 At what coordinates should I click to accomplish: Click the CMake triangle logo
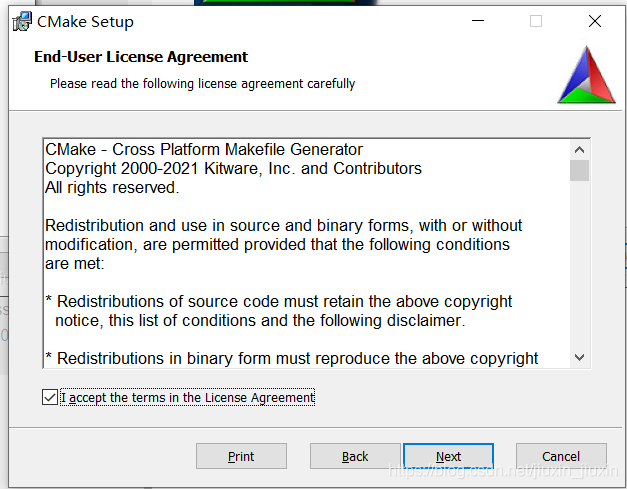tap(587, 75)
